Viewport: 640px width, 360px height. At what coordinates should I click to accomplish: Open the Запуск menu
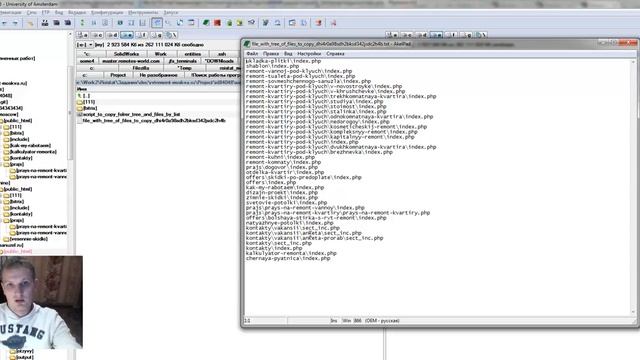[171, 13]
